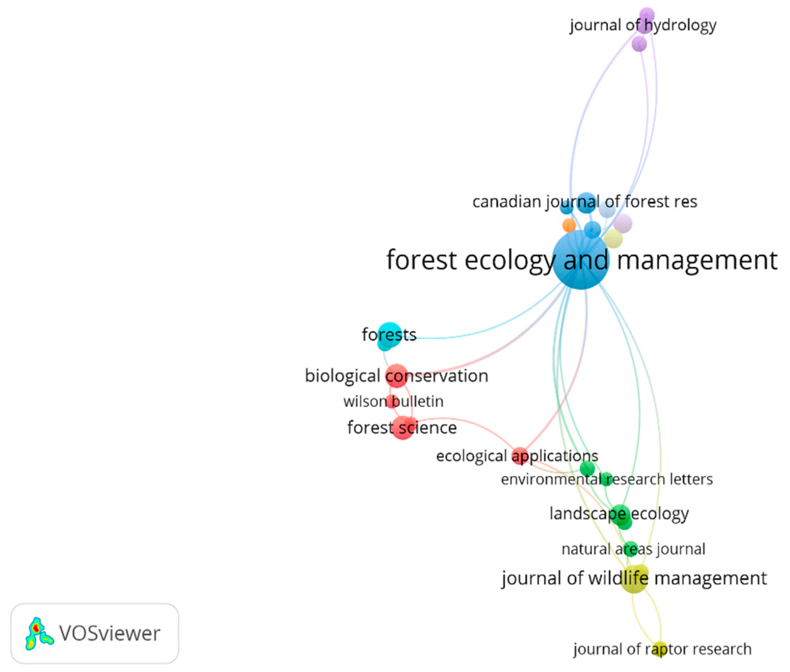This screenshot has width=790, height=672.
Task: Click the Journal of Hydrology node label
Action: pos(643,25)
